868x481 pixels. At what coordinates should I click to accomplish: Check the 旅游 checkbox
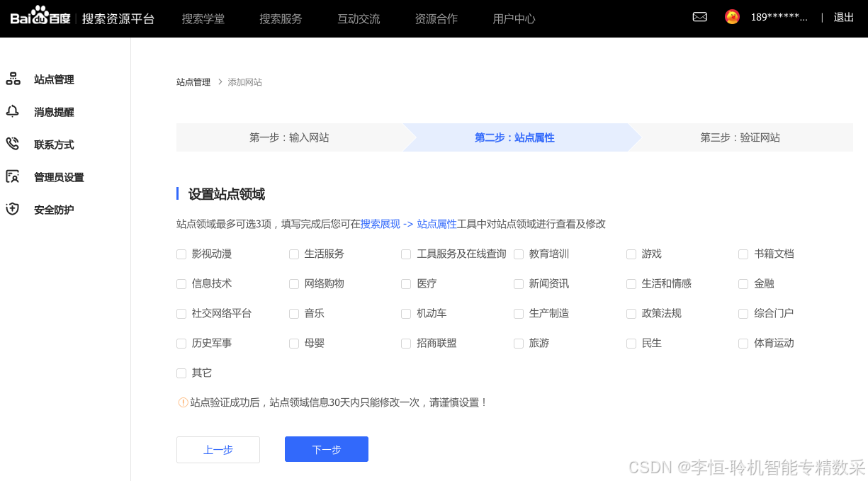[x=519, y=344]
